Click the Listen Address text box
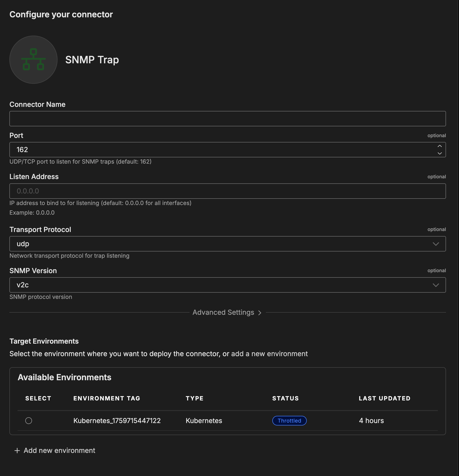The image size is (459, 476). (x=227, y=191)
